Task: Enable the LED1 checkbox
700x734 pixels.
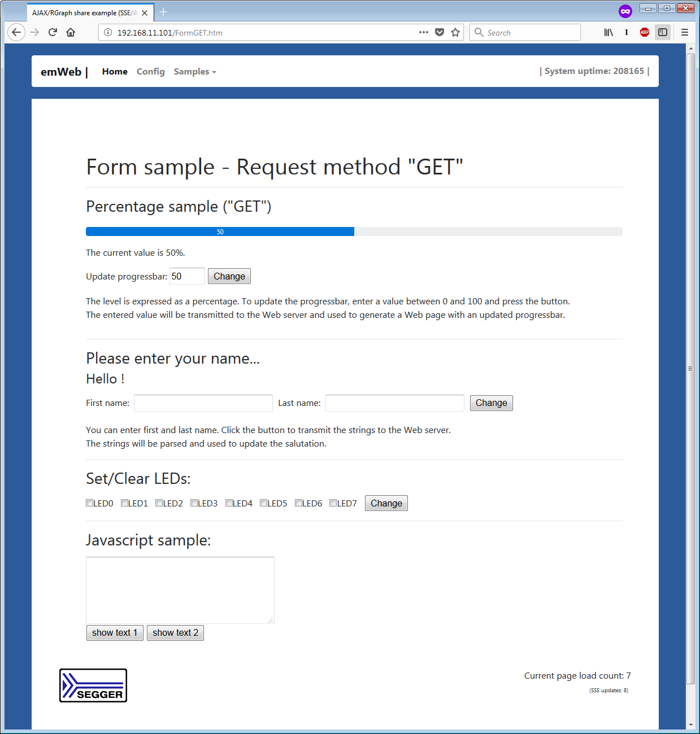Action: [x=124, y=503]
